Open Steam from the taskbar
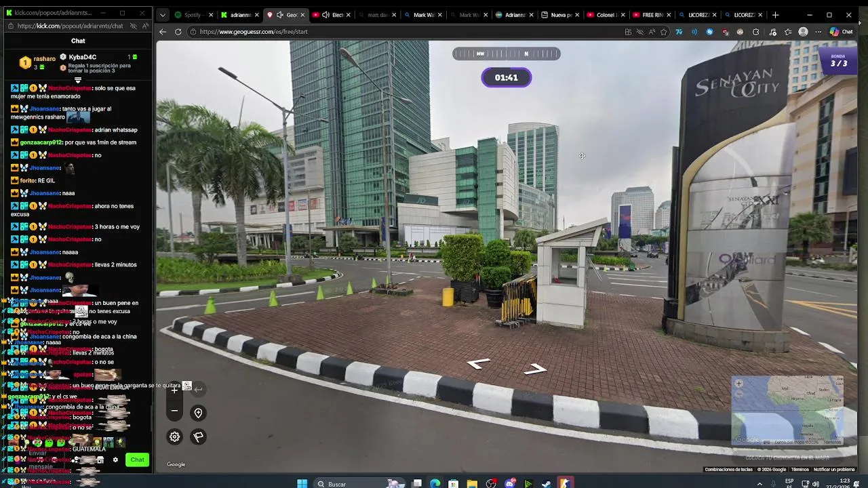The image size is (868, 488). pos(546,484)
